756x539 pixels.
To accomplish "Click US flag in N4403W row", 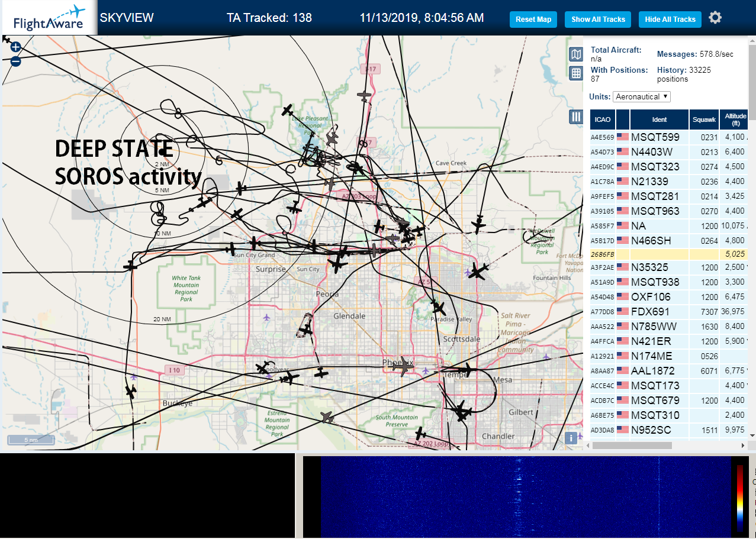I will [x=623, y=151].
